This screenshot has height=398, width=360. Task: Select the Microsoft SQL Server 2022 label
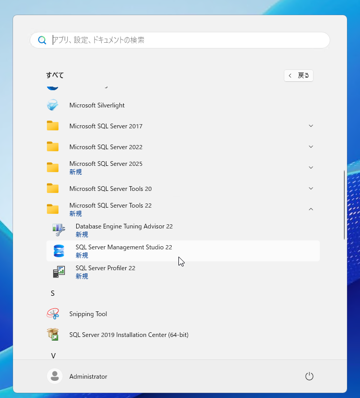point(106,147)
